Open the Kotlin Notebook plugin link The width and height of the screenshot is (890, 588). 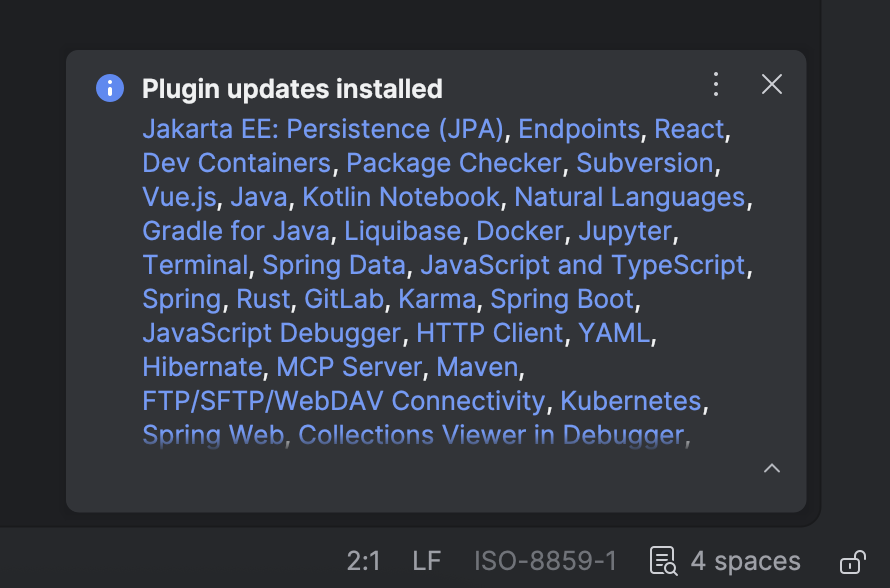(x=399, y=197)
